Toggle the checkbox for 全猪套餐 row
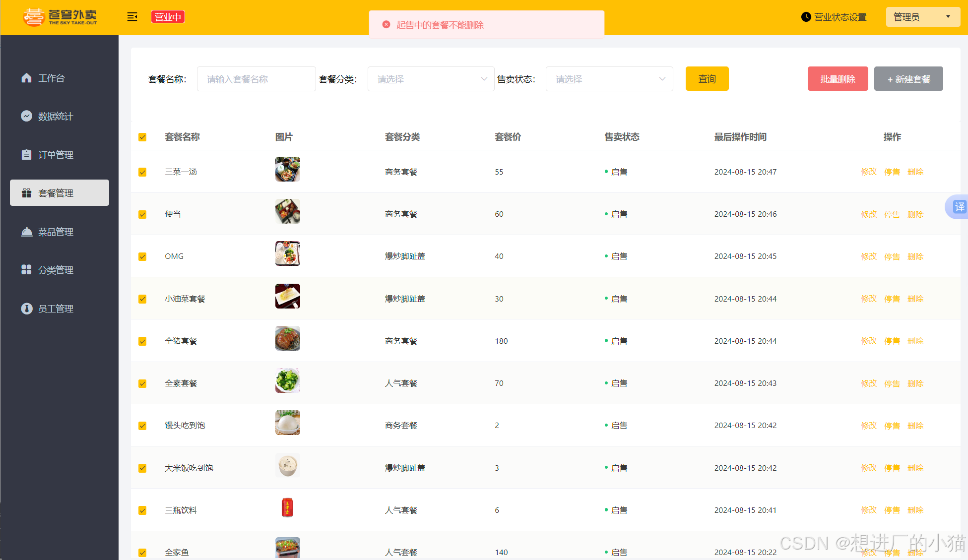 tap(142, 341)
